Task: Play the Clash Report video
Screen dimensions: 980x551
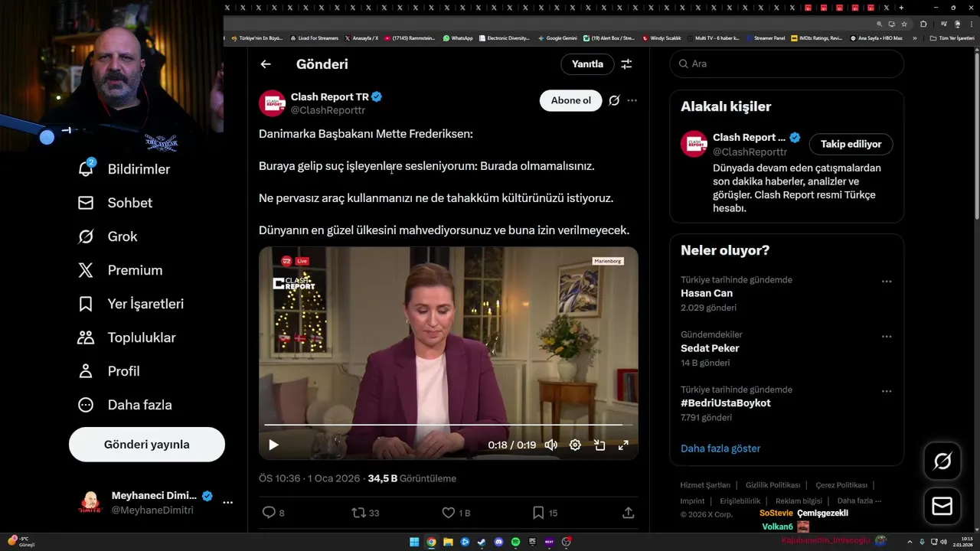Action: [273, 445]
